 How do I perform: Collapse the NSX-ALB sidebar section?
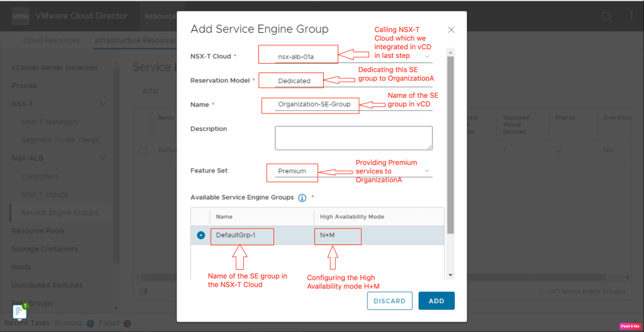click(x=103, y=158)
